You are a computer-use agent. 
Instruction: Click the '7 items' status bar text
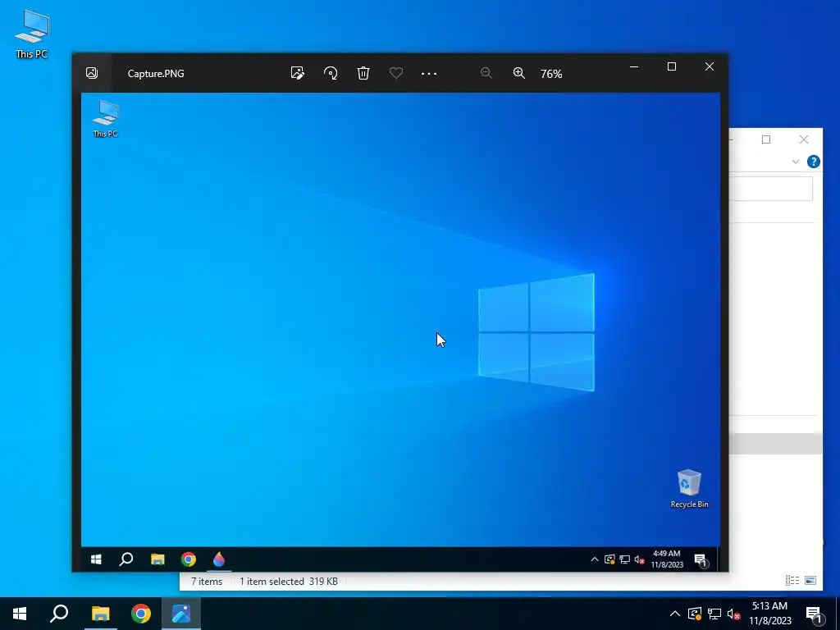click(207, 582)
